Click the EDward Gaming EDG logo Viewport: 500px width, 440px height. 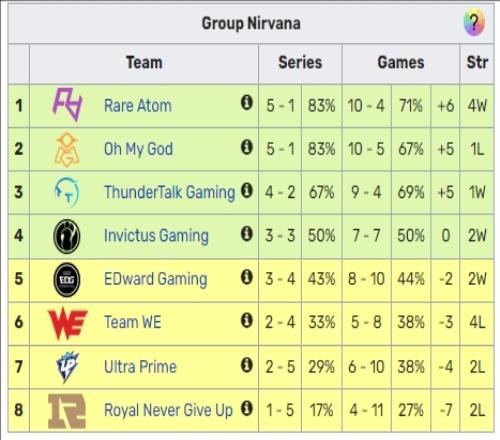point(67,279)
